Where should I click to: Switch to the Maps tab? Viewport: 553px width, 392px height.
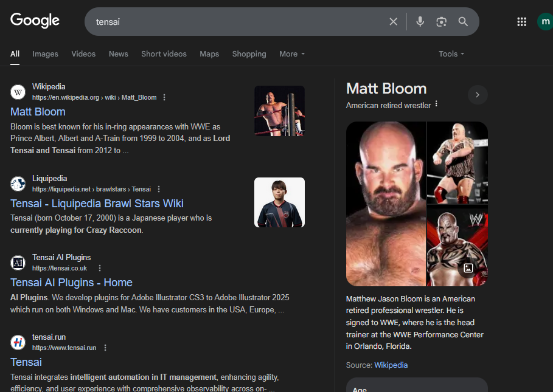pos(209,54)
